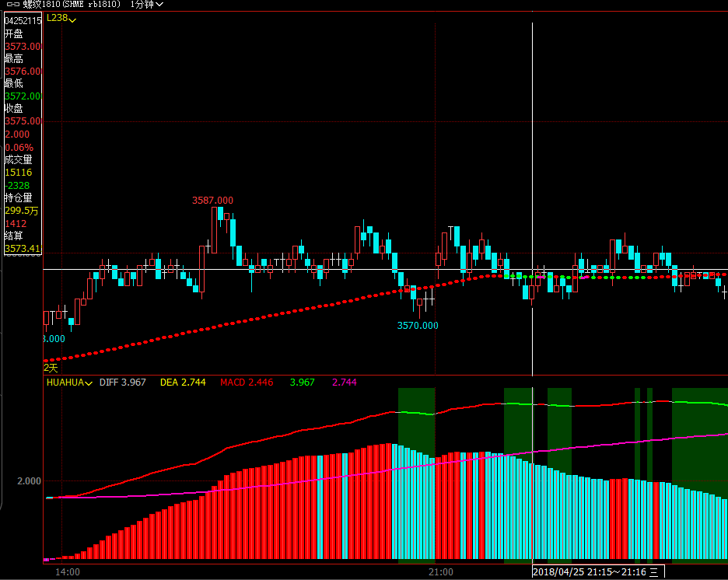Click the 成交量 volume field in info panel
The image size is (728, 580).
click(x=18, y=159)
